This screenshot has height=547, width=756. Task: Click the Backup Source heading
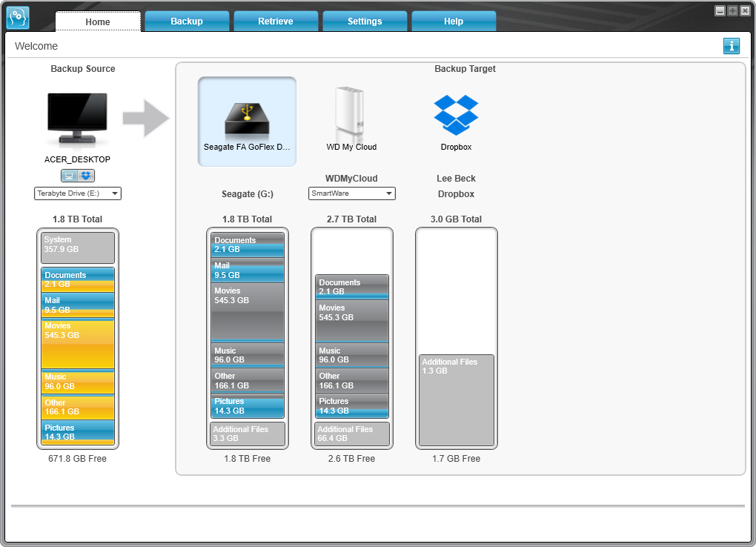pyautogui.click(x=83, y=68)
